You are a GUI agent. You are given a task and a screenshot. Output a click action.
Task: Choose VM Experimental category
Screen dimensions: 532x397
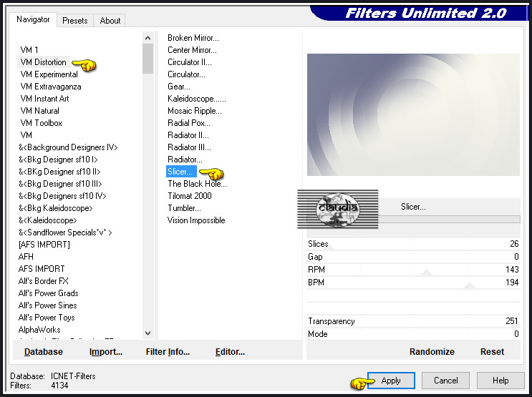point(49,74)
